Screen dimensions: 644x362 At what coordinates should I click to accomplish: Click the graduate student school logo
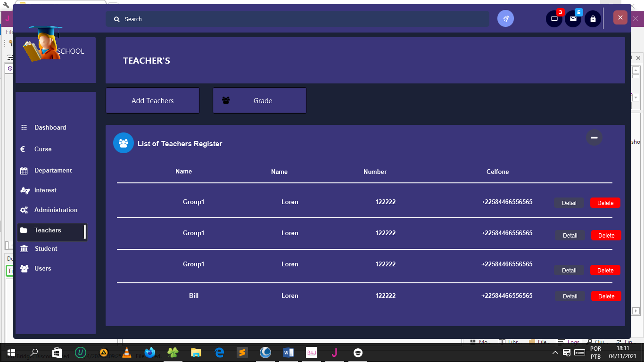click(43, 43)
